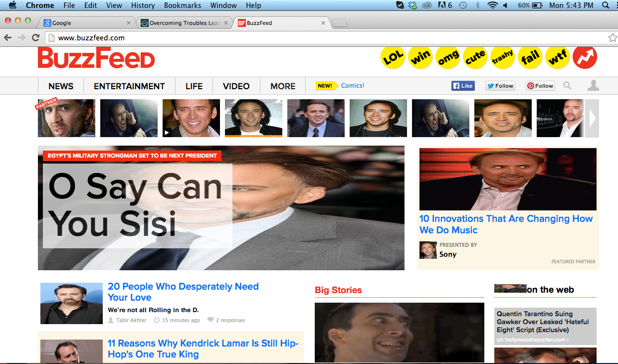Open the Wi-Fi status menu
Screen dimensions: 618x364
[493, 5]
